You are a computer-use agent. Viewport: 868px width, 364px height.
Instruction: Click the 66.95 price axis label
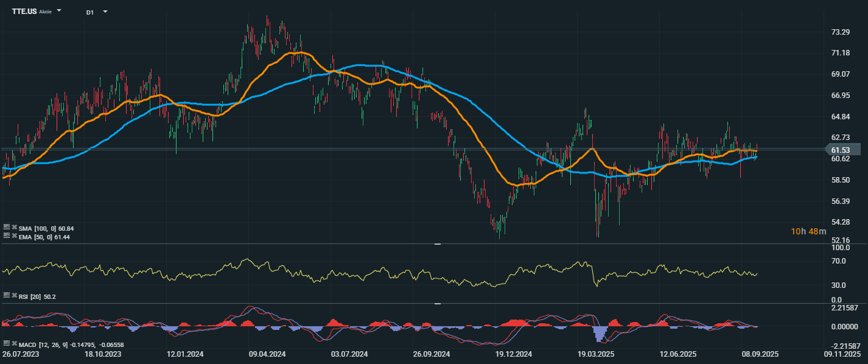(x=840, y=96)
